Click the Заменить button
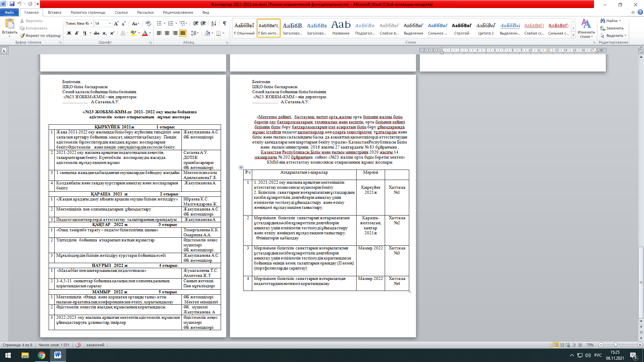 612,28
